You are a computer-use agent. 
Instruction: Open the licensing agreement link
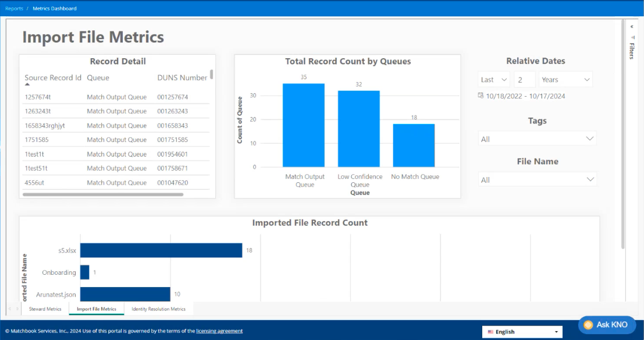pyautogui.click(x=219, y=331)
